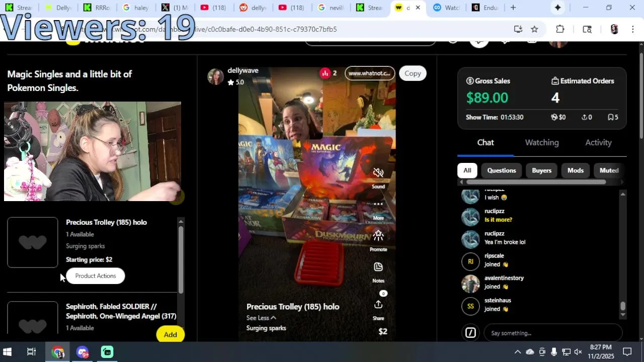
Task: Click the Precious Trolley (185) holo listing title
Action: tap(106, 222)
